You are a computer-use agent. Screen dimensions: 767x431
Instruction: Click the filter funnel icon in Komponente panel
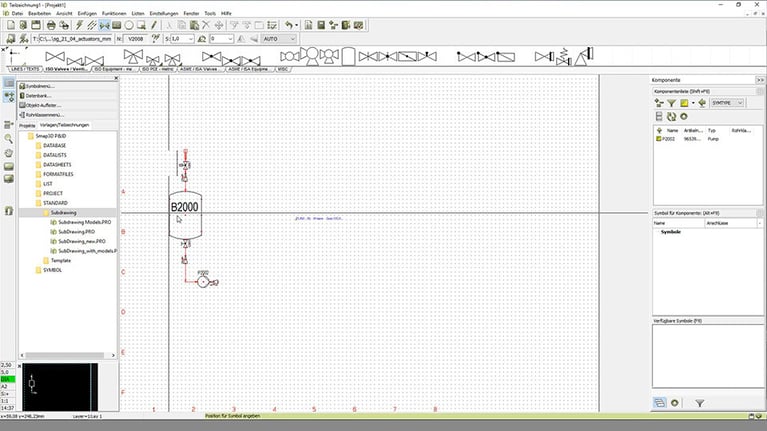pyautogui.click(x=671, y=103)
